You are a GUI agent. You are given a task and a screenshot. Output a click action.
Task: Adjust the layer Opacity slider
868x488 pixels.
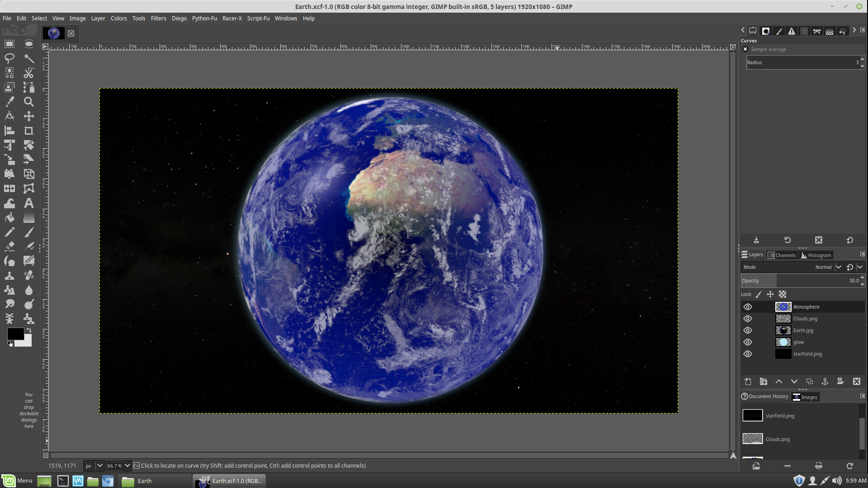pos(800,281)
